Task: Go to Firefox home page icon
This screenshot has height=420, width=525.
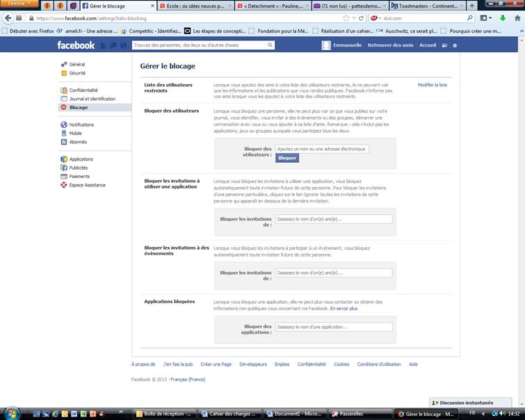Action: click(x=517, y=18)
